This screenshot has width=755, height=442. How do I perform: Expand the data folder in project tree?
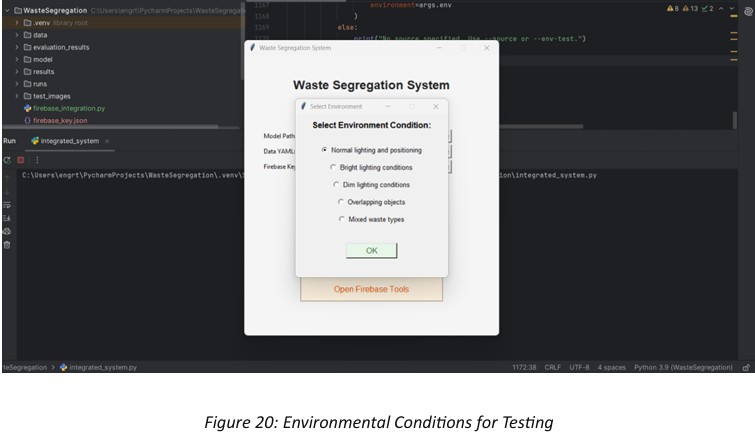pyautogui.click(x=17, y=34)
